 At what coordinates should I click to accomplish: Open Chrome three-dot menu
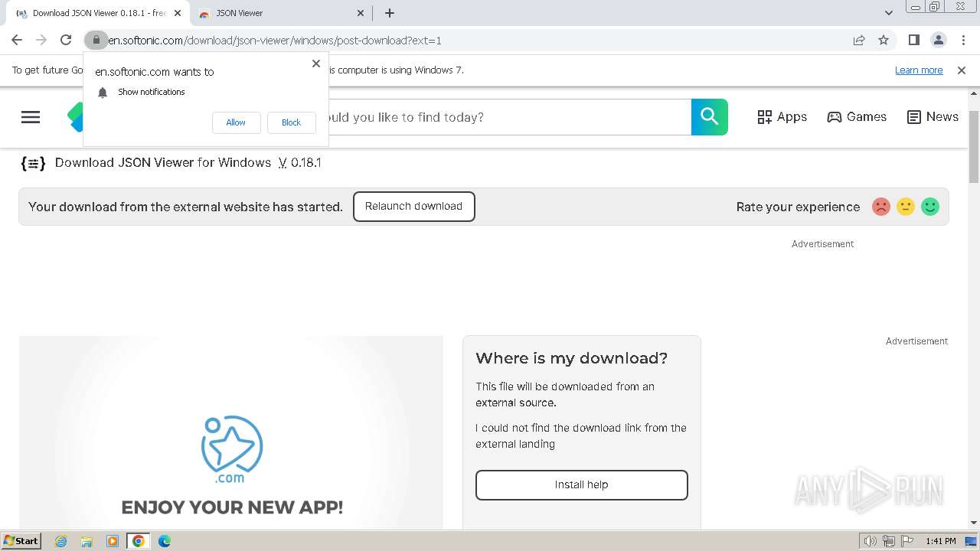point(962,40)
